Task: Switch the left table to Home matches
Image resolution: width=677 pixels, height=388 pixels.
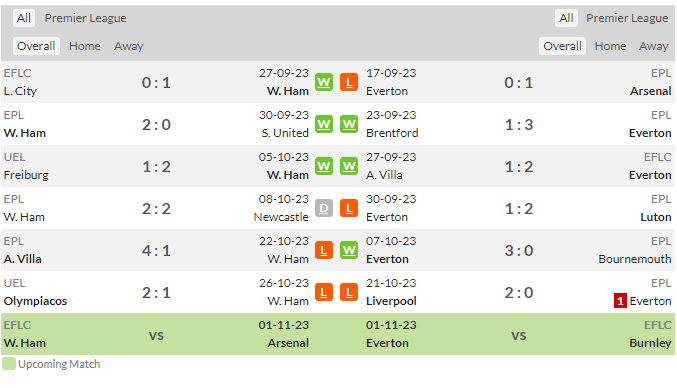Action: click(x=85, y=46)
